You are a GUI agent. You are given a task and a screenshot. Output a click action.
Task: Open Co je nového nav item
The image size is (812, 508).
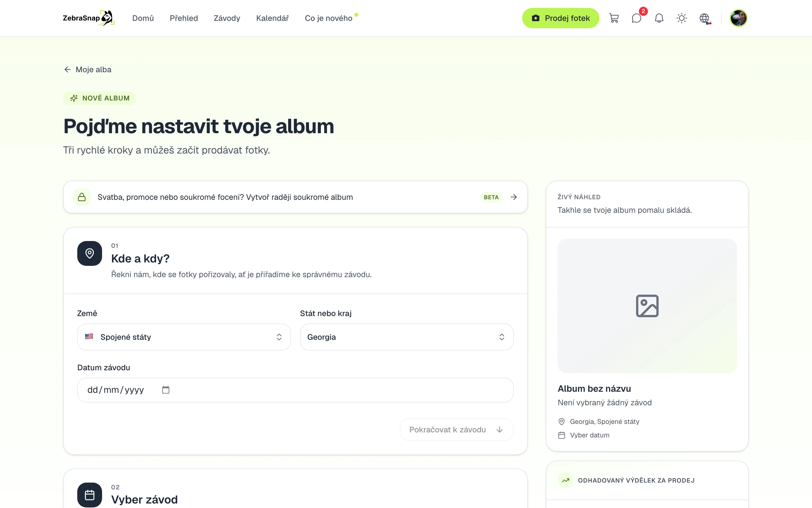328,18
